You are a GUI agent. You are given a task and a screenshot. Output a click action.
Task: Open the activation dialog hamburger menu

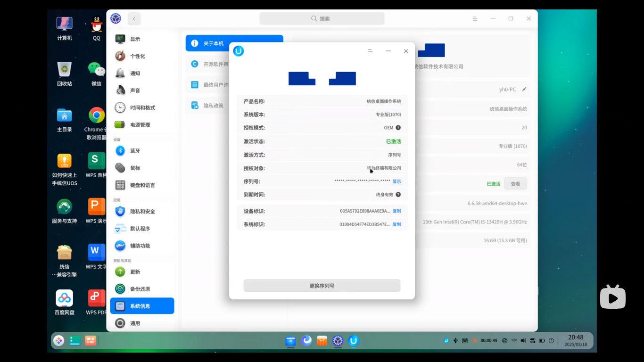[371, 51]
